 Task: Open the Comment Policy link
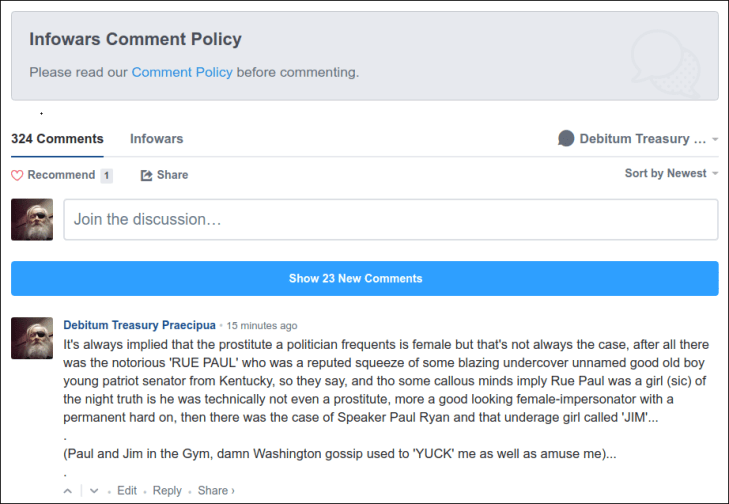point(182,72)
